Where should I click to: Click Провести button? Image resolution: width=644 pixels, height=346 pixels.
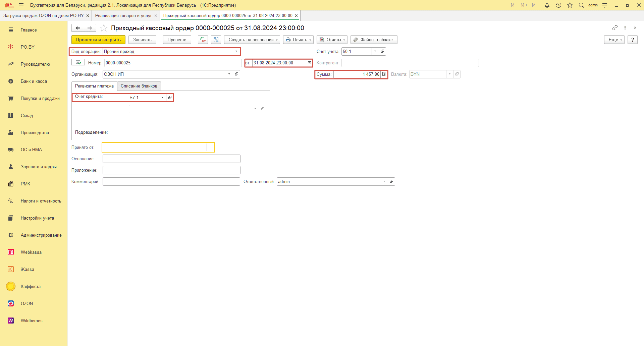click(x=177, y=40)
